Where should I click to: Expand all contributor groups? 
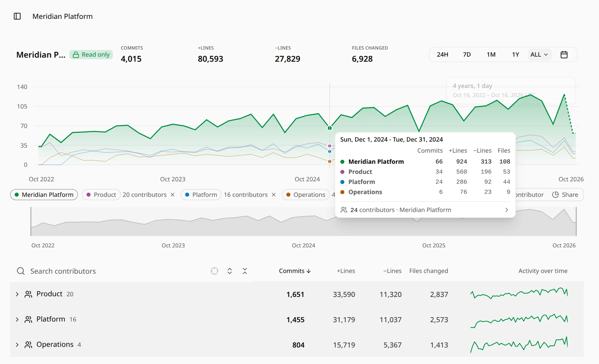[230, 271]
